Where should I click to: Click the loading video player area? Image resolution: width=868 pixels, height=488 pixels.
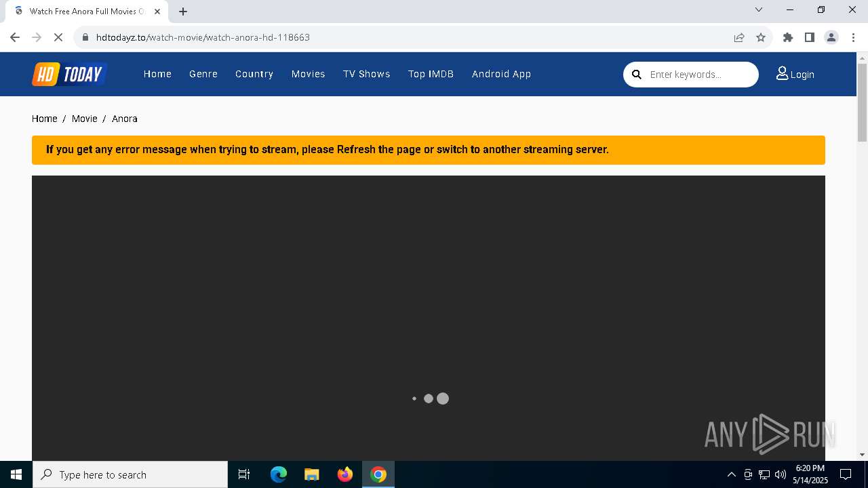click(429, 319)
